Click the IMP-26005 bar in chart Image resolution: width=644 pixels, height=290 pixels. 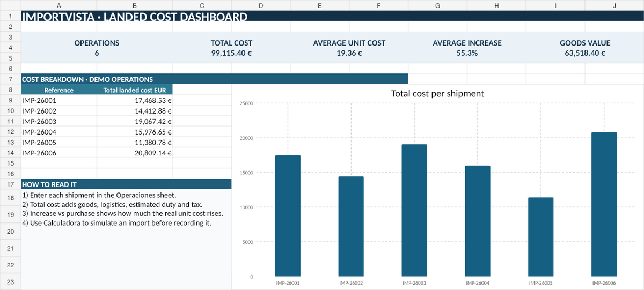(x=541, y=236)
